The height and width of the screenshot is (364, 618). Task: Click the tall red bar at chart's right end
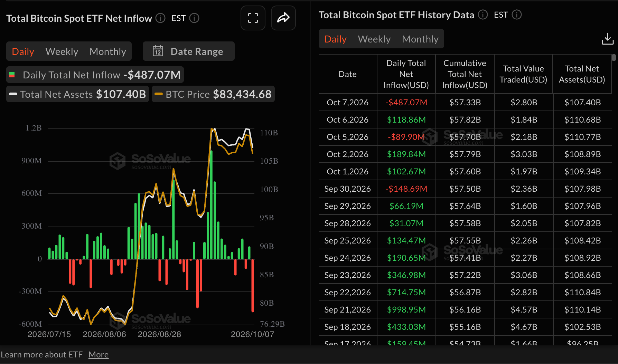[253, 285]
